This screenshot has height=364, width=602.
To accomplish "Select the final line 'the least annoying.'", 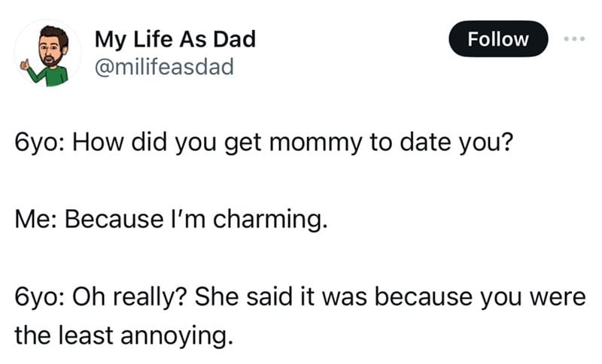I will 123,335.
